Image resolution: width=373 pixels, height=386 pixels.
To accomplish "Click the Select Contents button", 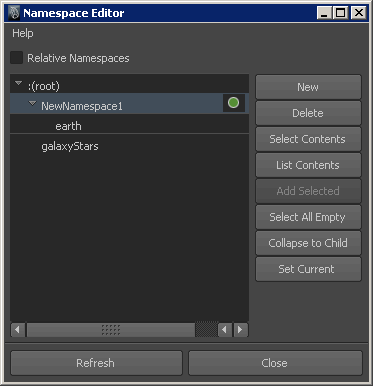I will point(308,139).
